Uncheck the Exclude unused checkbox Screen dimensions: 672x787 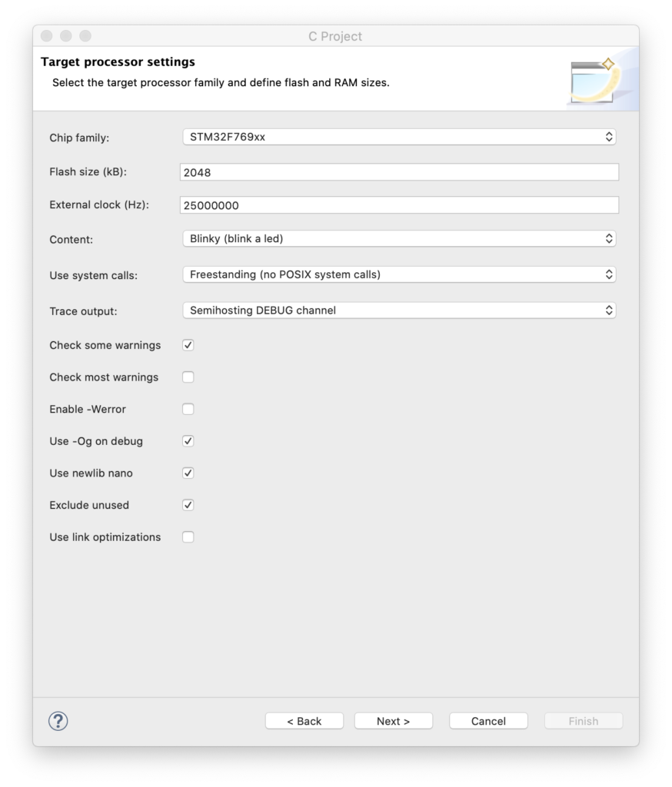click(x=188, y=505)
